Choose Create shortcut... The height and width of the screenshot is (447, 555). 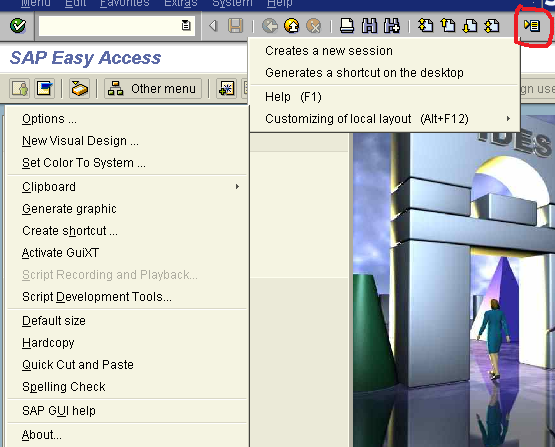(x=127, y=231)
